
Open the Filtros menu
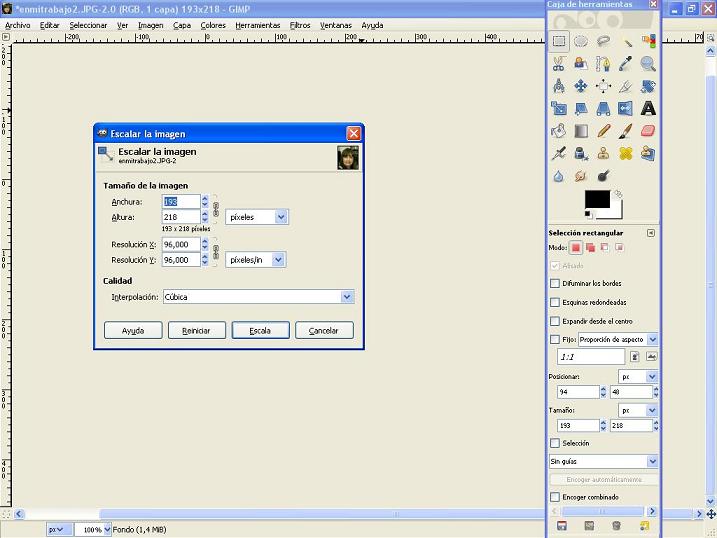tap(300, 26)
